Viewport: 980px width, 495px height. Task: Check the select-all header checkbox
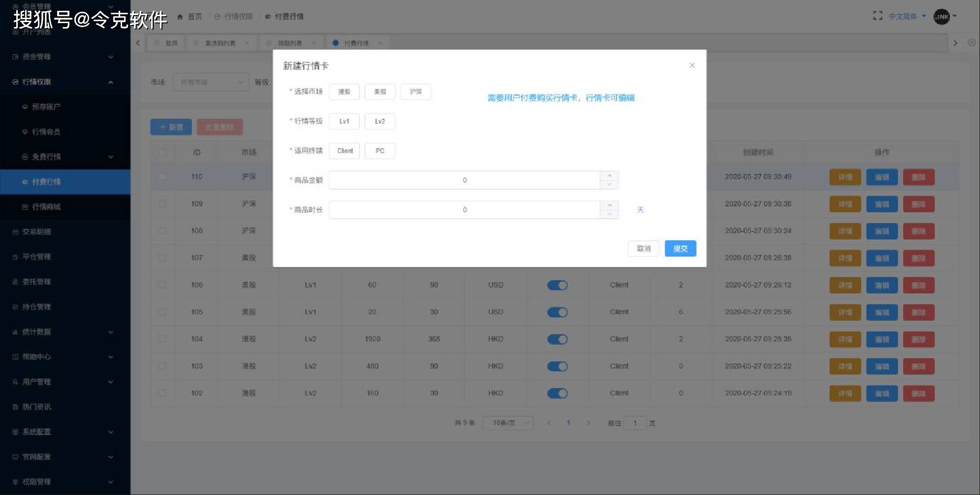[162, 152]
